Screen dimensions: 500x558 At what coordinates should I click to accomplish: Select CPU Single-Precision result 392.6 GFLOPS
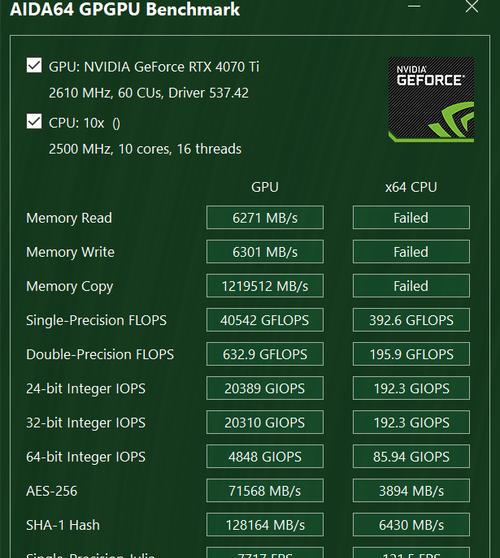click(x=411, y=320)
